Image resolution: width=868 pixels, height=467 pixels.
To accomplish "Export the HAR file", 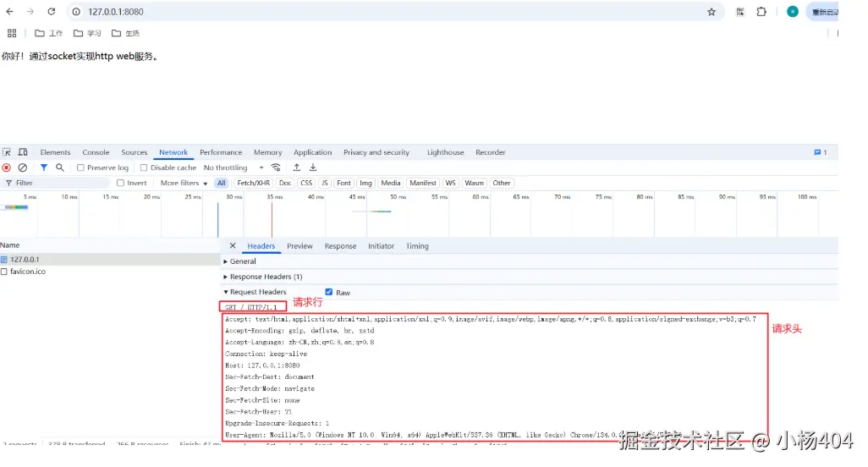I will (313, 168).
